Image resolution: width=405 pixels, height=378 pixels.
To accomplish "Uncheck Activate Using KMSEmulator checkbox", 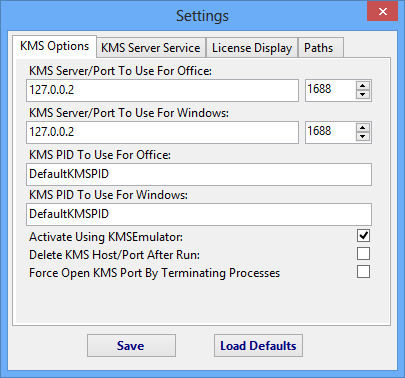I will point(363,236).
